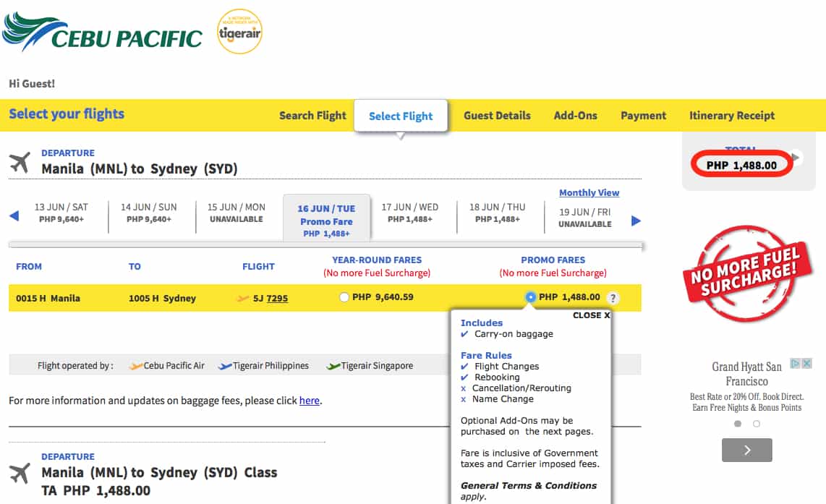Open the Grand Hyatt San Francisco ad title
This screenshot has width=826, height=504.
747,374
